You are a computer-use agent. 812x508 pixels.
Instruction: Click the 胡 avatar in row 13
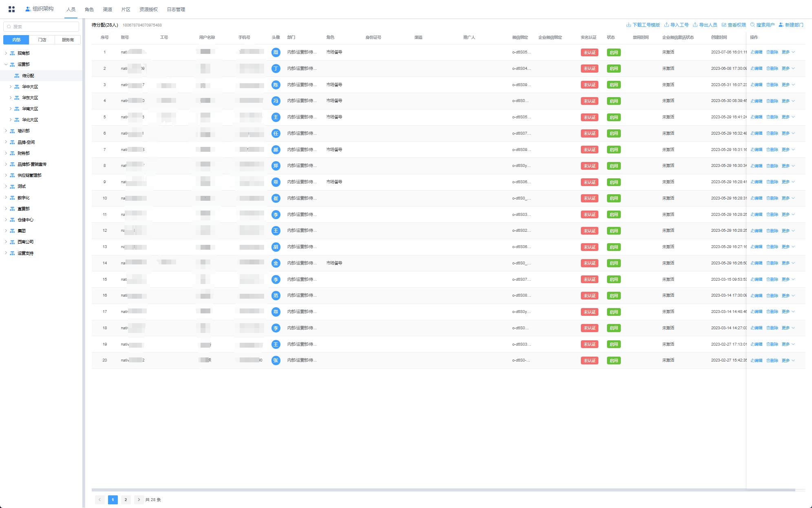click(276, 247)
